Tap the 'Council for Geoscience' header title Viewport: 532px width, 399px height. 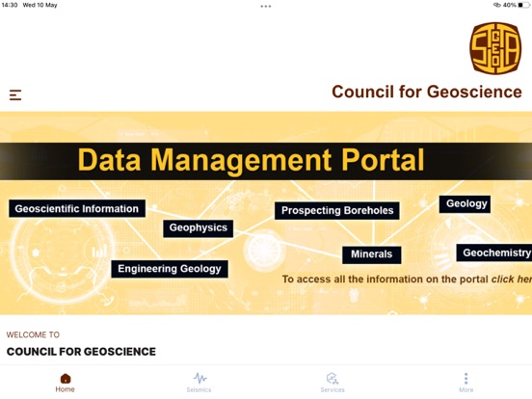click(x=427, y=92)
